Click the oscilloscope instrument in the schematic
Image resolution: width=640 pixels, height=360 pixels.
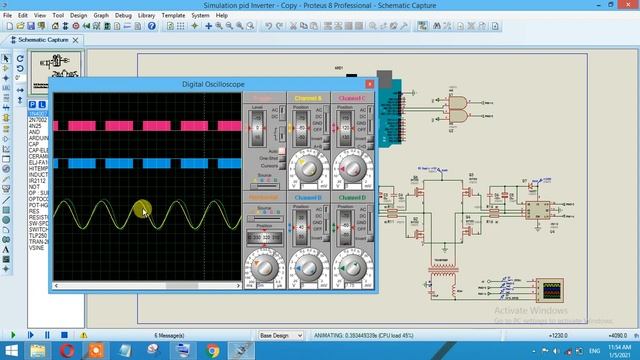tap(549, 290)
